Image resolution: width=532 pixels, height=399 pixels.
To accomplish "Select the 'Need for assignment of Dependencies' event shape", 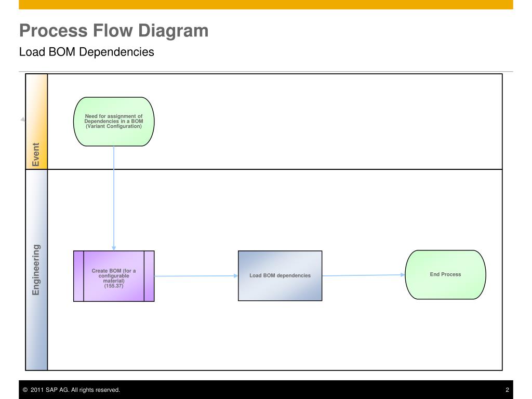I will pyautogui.click(x=114, y=122).
